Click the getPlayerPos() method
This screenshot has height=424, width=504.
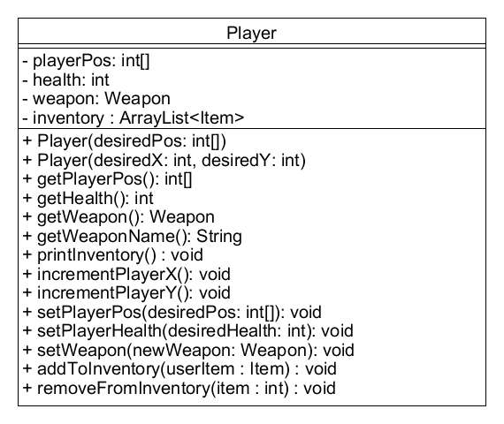tap(107, 179)
